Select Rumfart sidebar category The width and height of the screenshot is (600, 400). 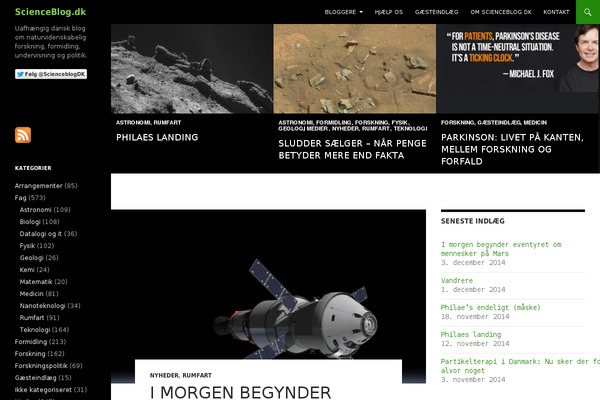(32, 318)
